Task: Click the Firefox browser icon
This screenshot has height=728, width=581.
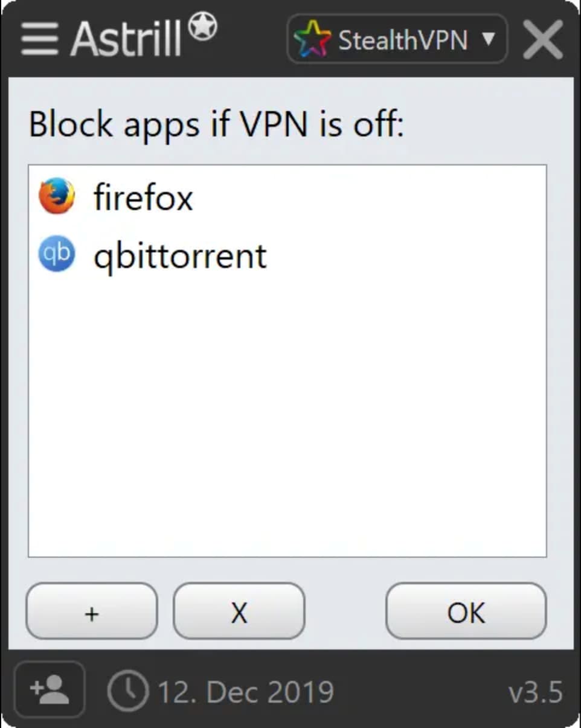Action: tap(57, 196)
